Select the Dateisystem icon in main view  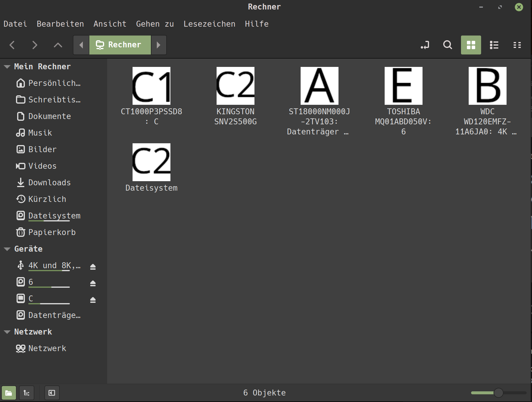[151, 162]
